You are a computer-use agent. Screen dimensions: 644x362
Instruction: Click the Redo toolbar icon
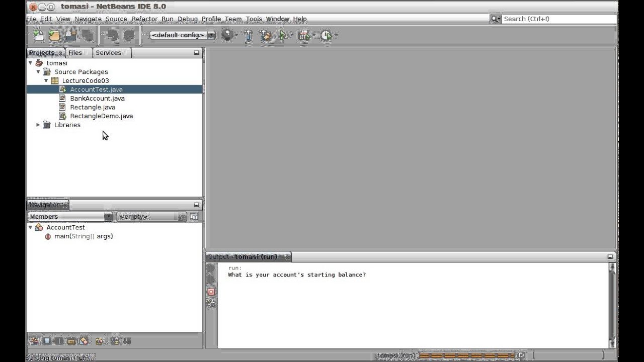coord(129,35)
